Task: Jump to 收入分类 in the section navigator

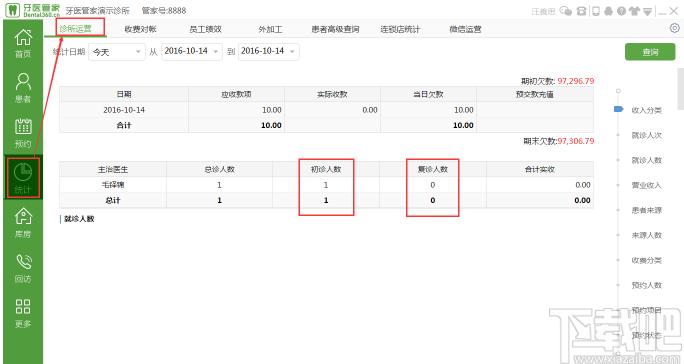Action: pyautogui.click(x=646, y=110)
